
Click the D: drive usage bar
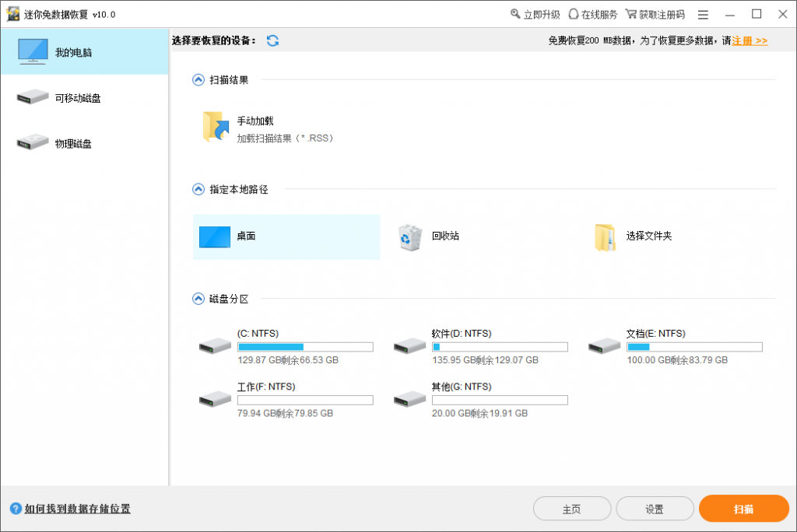tap(500, 347)
